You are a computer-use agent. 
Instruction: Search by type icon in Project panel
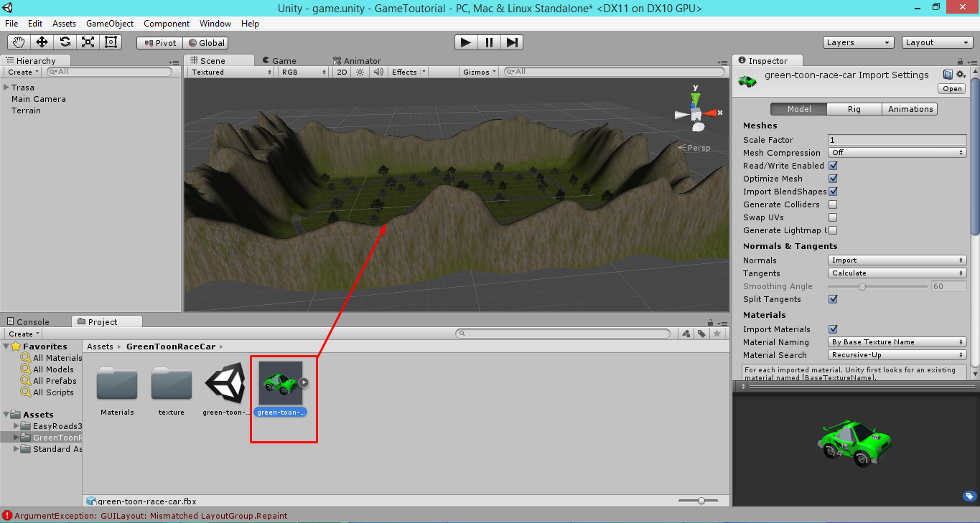pos(686,334)
